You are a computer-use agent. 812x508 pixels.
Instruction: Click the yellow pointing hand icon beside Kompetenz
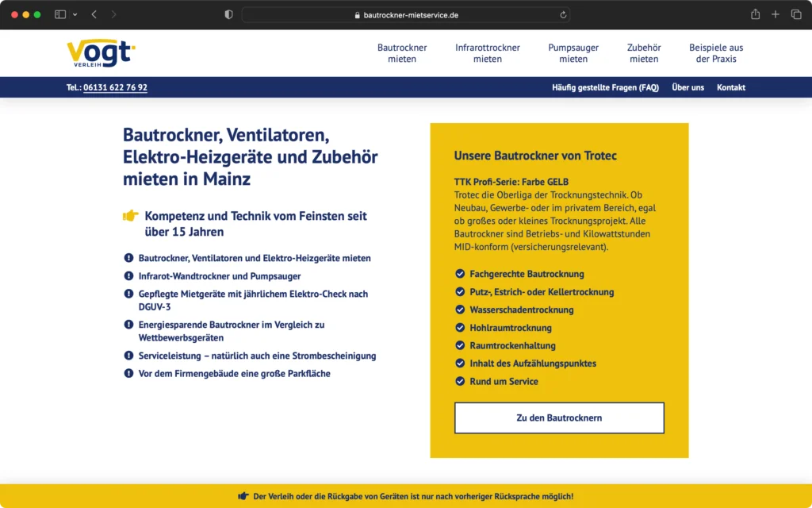pos(131,215)
